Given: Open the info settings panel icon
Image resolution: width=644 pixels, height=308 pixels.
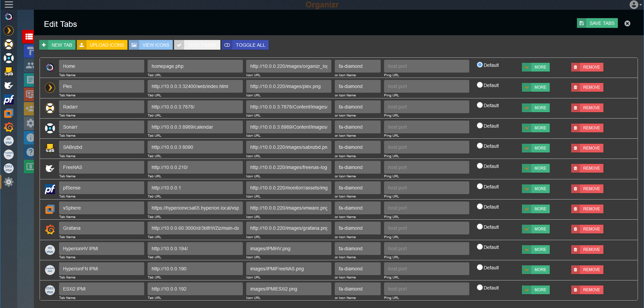Looking at the screenshot, I should click(30, 137).
